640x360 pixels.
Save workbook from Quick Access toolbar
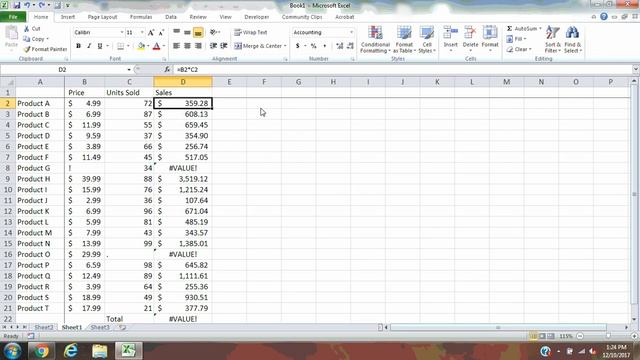click(16, 5)
